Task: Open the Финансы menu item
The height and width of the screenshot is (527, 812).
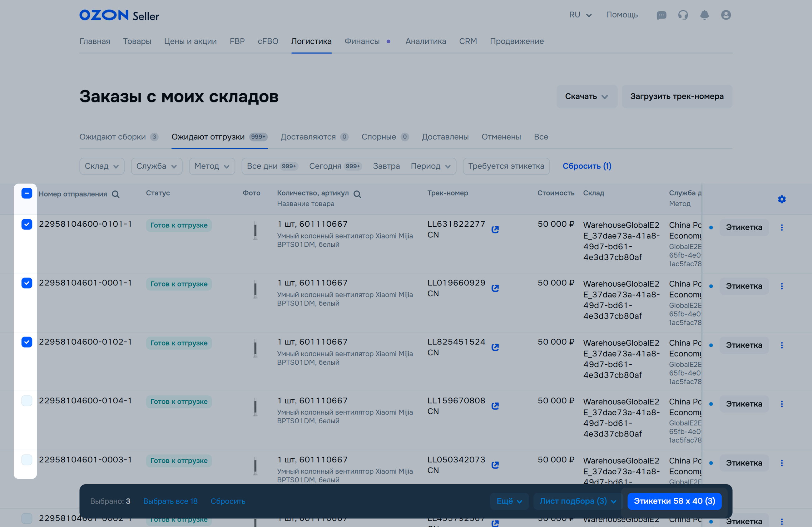Action: click(362, 41)
